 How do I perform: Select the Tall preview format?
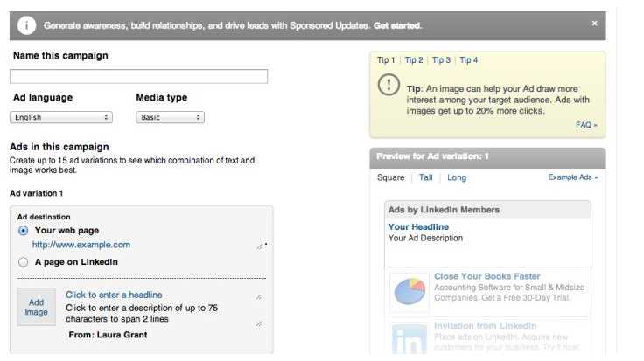pos(426,177)
